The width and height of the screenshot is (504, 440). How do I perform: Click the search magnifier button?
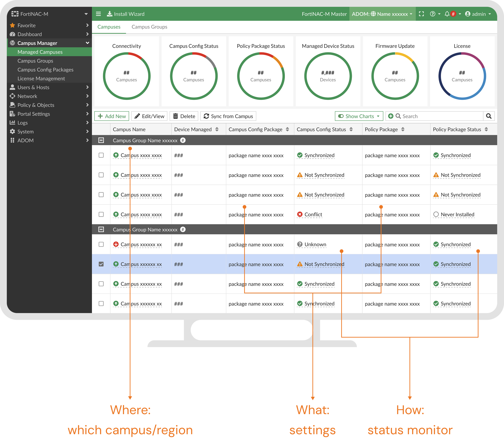click(489, 116)
